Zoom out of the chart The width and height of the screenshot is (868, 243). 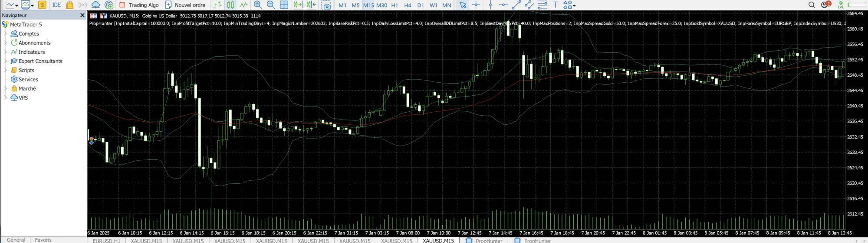tap(271, 5)
